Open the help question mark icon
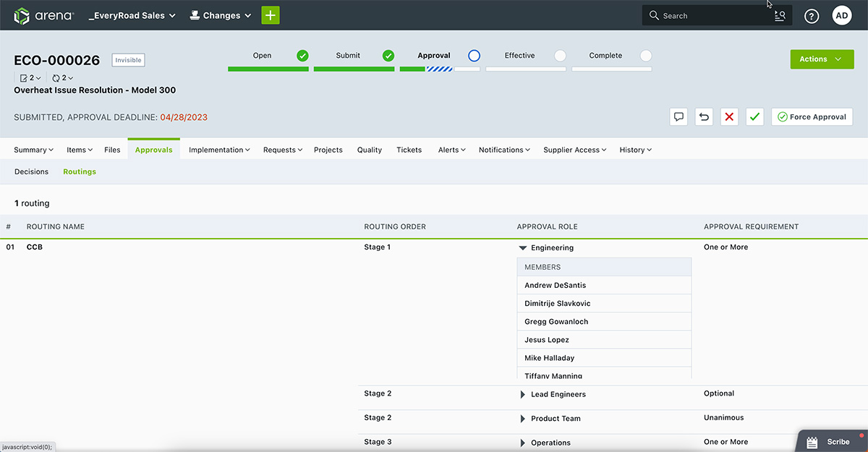Image resolution: width=868 pixels, height=452 pixels. point(812,16)
